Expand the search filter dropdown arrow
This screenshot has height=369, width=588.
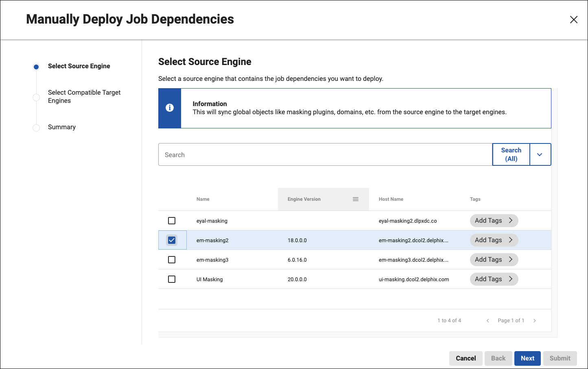(540, 154)
